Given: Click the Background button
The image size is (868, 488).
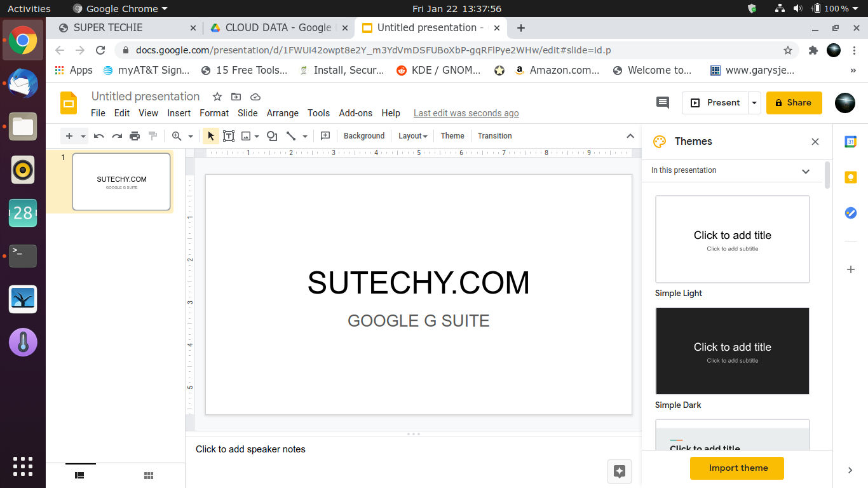Looking at the screenshot, I should tap(364, 136).
